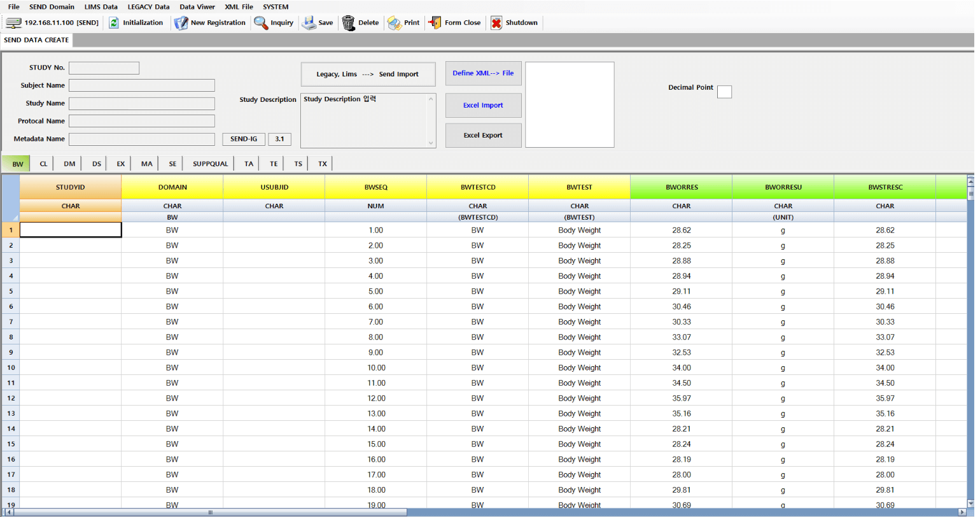Click the Protocal Name input field
The height and width of the screenshot is (517, 980).
[141, 121]
